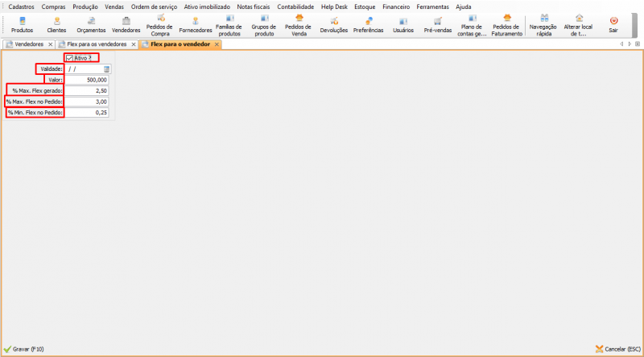Image resolution: width=644 pixels, height=357 pixels.
Task: Focus the % Min. Flex no Pedido field
Action: pyautogui.click(x=87, y=112)
